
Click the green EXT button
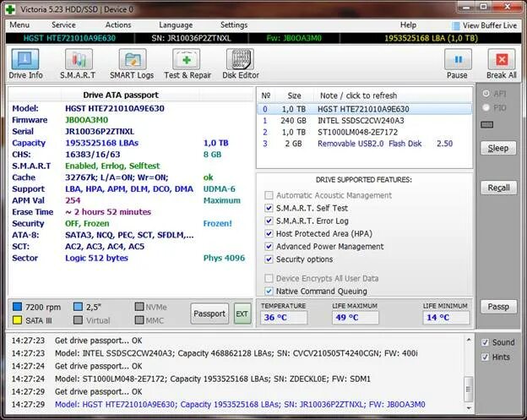pos(242,314)
